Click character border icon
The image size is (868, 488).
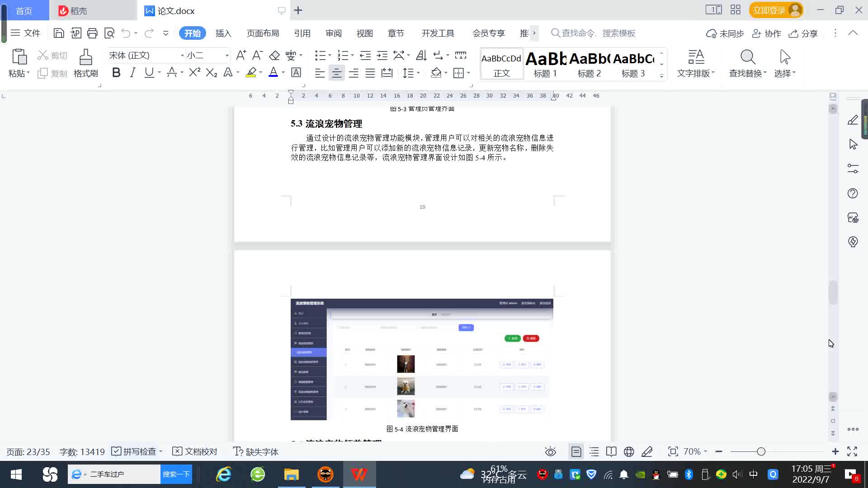point(296,72)
